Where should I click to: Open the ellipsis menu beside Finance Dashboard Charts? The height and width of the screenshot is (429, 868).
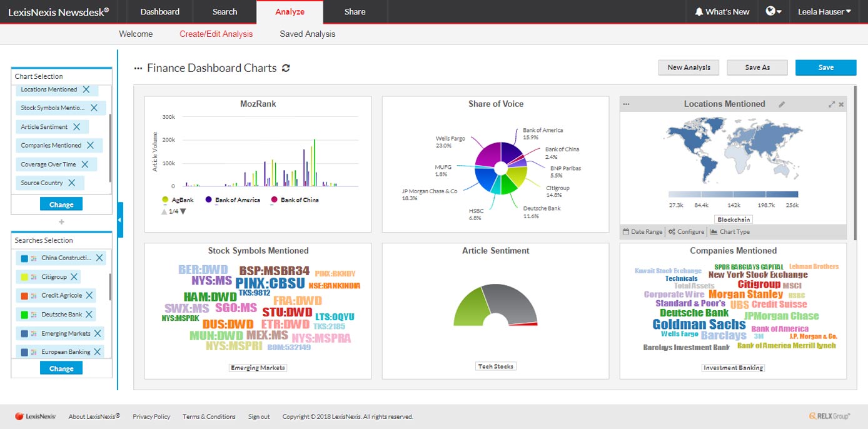pyautogui.click(x=138, y=68)
